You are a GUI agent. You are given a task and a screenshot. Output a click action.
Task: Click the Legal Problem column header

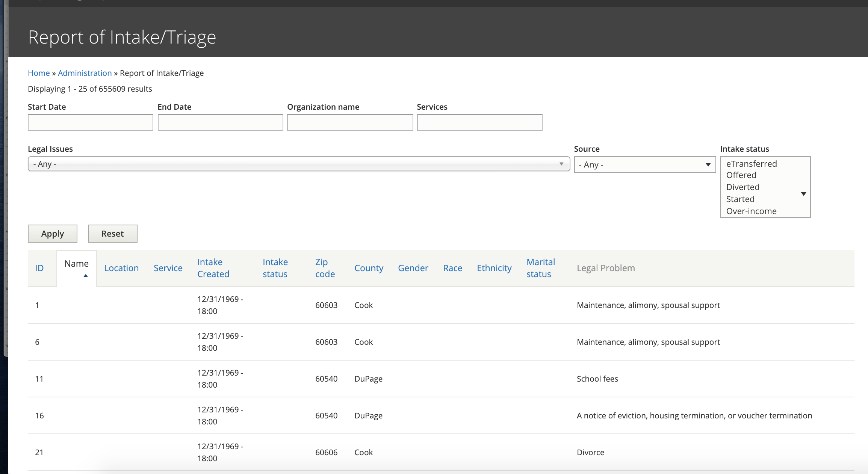(x=606, y=268)
